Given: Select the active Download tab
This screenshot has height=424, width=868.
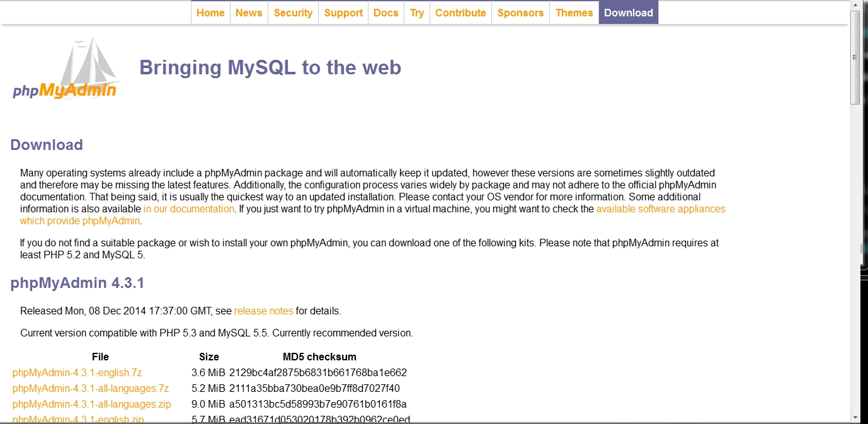Looking at the screenshot, I should pos(629,13).
